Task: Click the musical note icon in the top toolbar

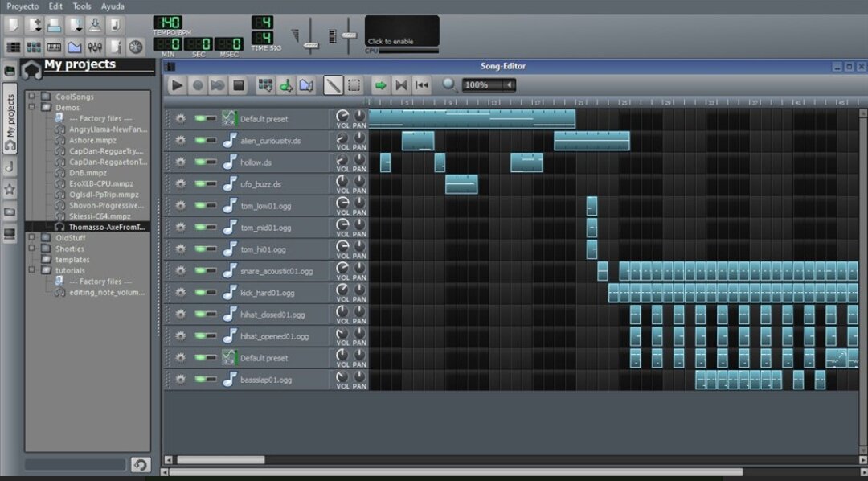Action: (x=115, y=25)
